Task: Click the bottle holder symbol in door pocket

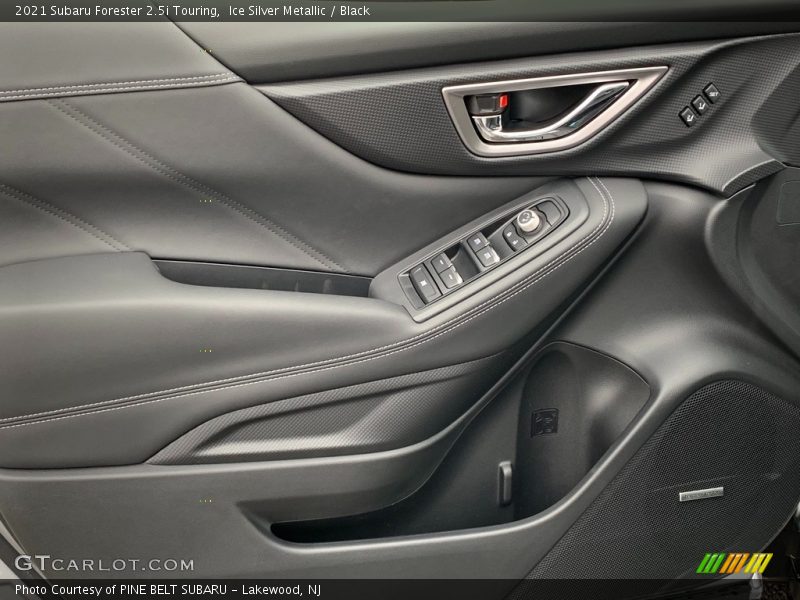Action: 545,422
